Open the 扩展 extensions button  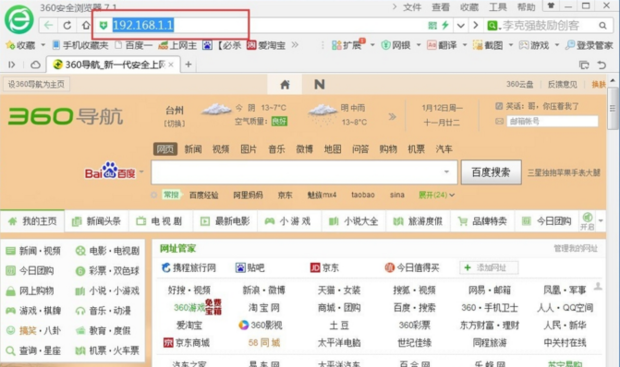click(347, 45)
